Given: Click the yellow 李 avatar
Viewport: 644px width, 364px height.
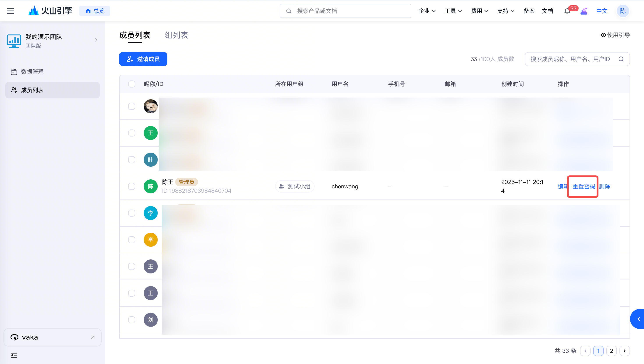Looking at the screenshot, I should point(150,240).
